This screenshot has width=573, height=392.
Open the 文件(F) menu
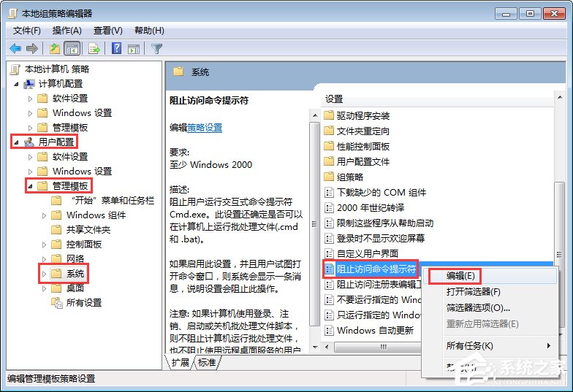point(26,31)
